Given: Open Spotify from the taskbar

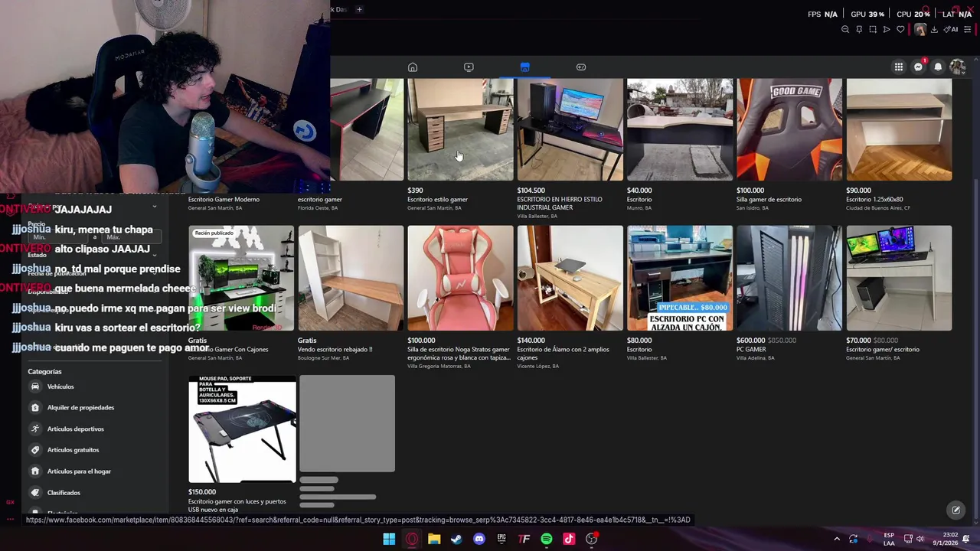Looking at the screenshot, I should click(547, 539).
